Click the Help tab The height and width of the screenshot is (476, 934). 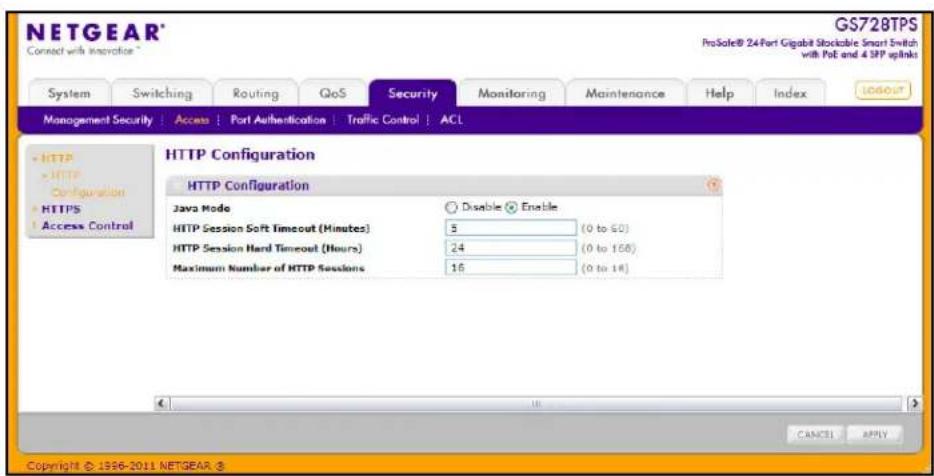coord(720,94)
